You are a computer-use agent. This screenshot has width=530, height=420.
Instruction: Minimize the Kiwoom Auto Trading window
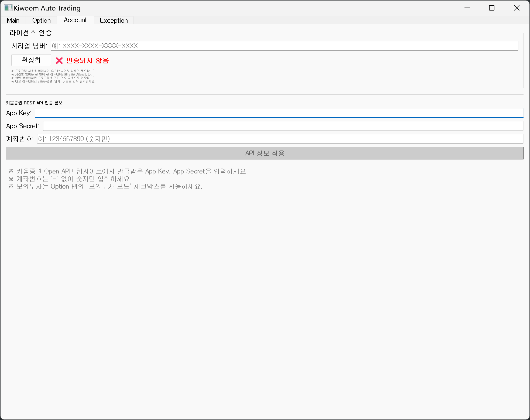pos(467,8)
